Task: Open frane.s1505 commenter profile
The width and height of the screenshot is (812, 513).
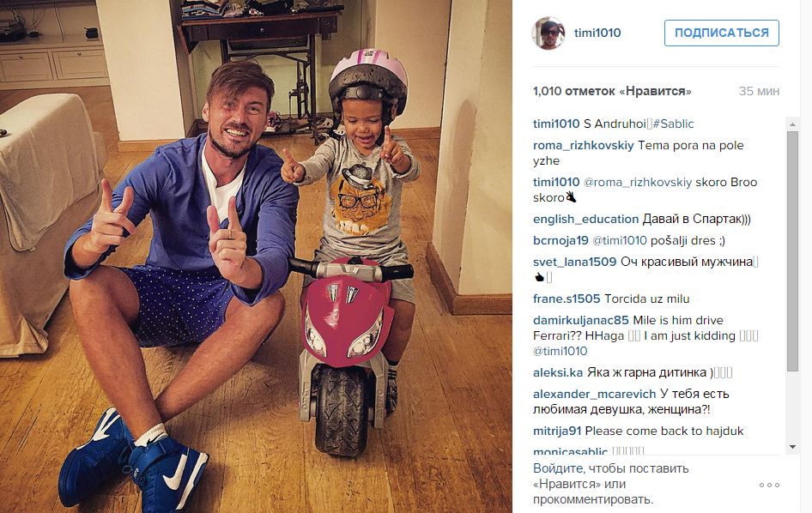Action: pyautogui.click(x=567, y=299)
